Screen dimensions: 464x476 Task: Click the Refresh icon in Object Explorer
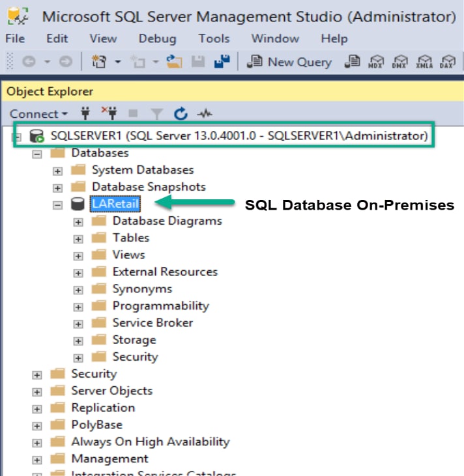pyautogui.click(x=181, y=114)
